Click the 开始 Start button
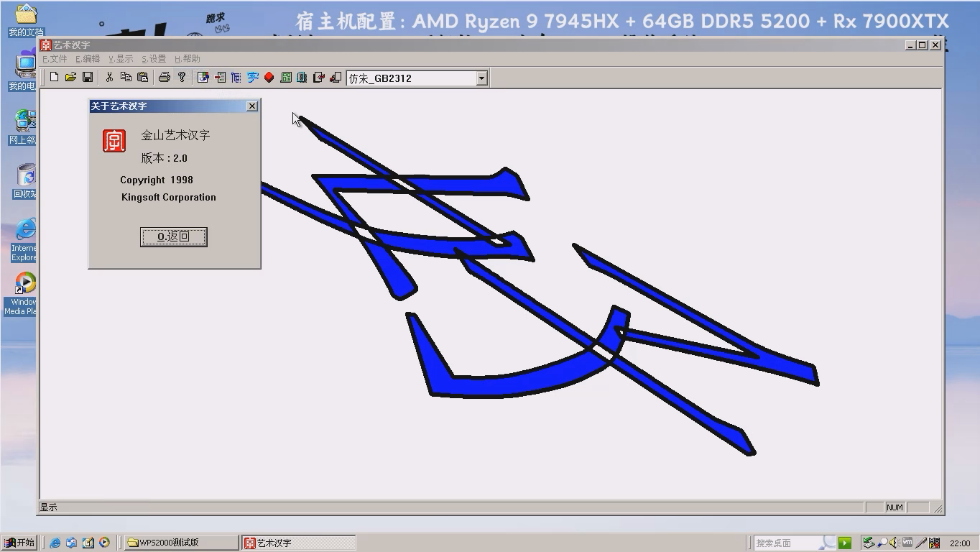 coord(19,543)
